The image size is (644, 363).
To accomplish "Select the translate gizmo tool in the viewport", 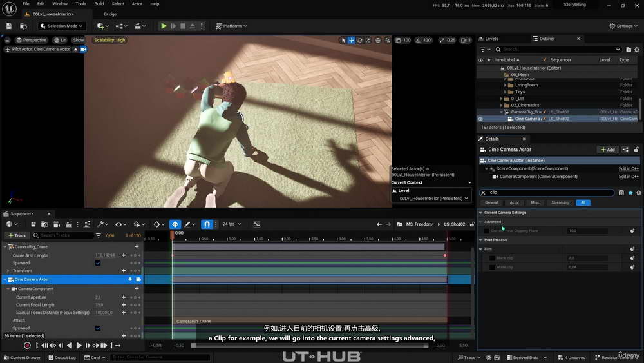I will pos(352,40).
